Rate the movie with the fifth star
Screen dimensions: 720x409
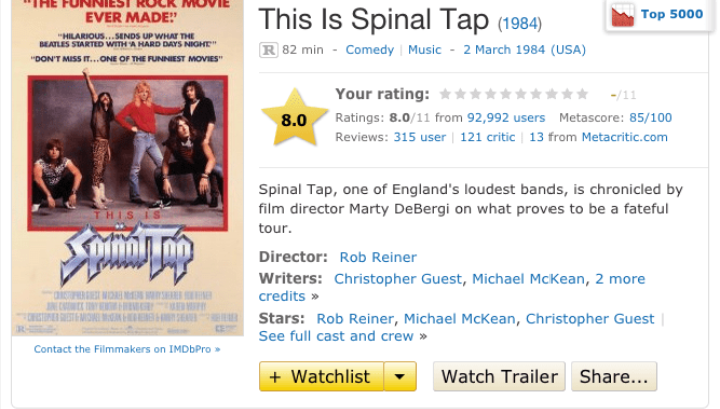(x=506, y=94)
